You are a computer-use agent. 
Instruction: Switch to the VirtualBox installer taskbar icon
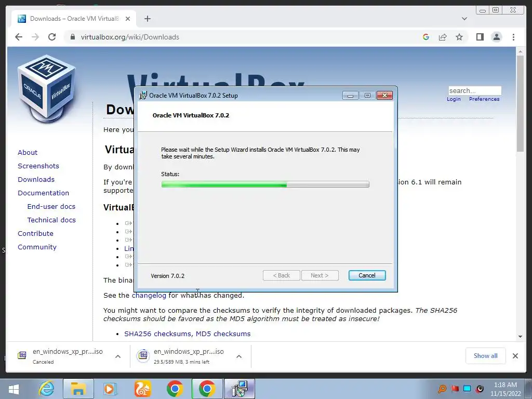click(x=240, y=389)
